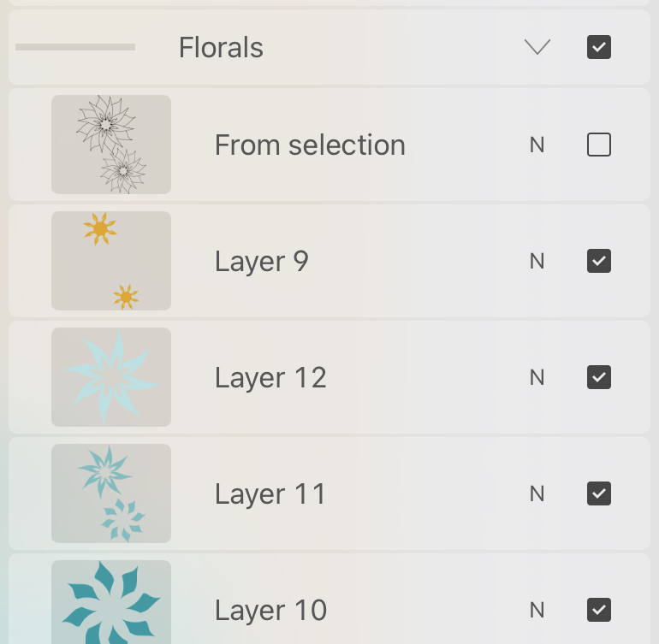Select the From selection outline flowers thumbnail
This screenshot has width=659, height=644.
click(111, 145)
